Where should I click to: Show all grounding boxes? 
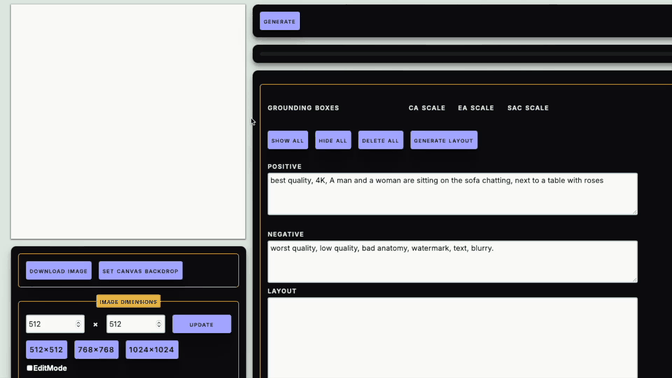pyautogui.click(x=288, y=140)
